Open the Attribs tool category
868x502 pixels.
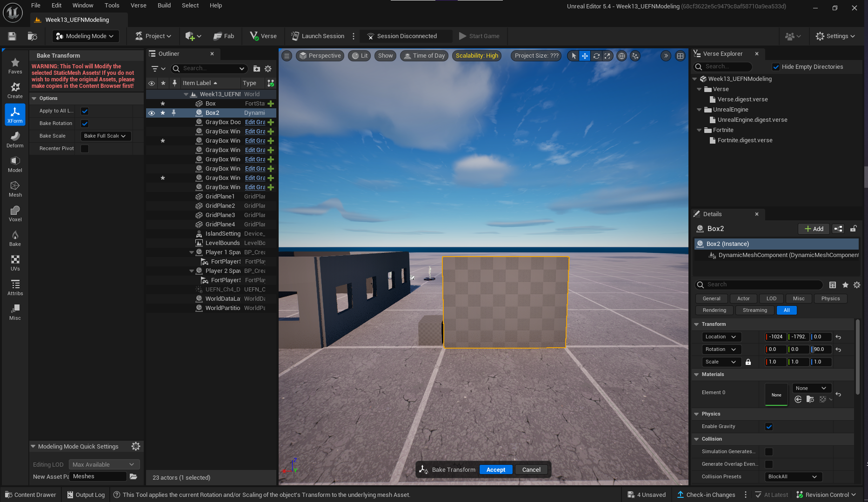(15, 287)
